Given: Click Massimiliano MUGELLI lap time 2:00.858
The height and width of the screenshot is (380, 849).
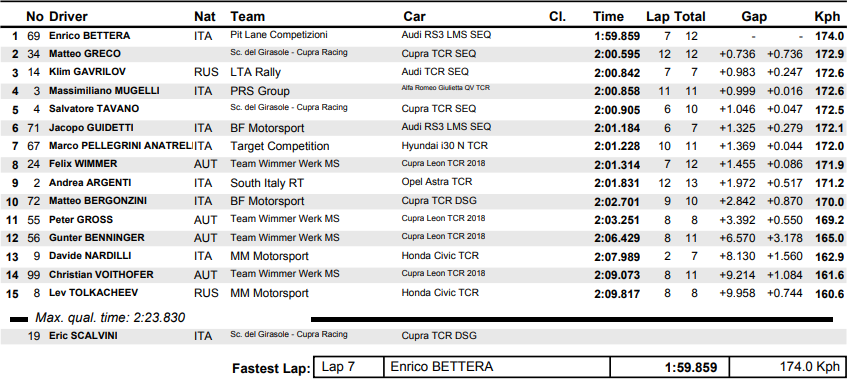Looking at the screenshot, I should tap(617, 91).
